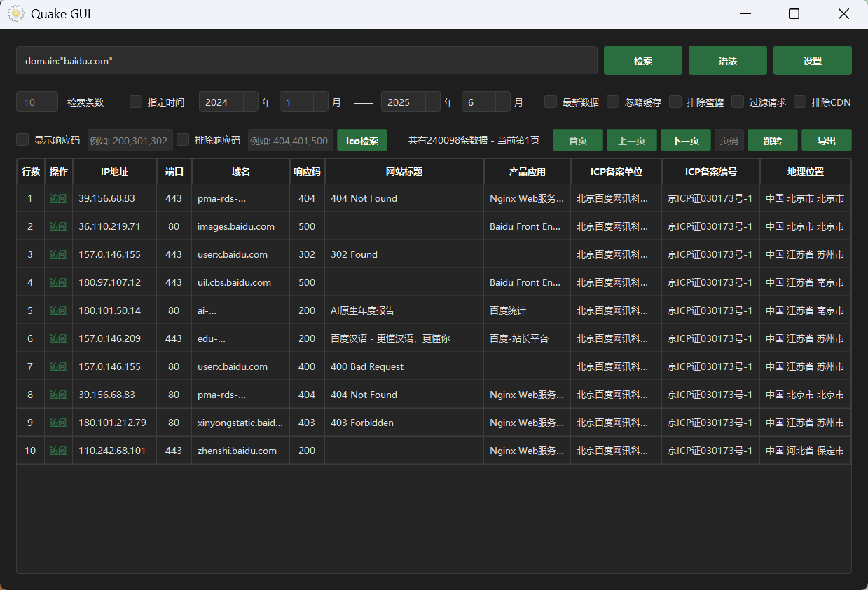Focus the 页码 page number field

729,140
